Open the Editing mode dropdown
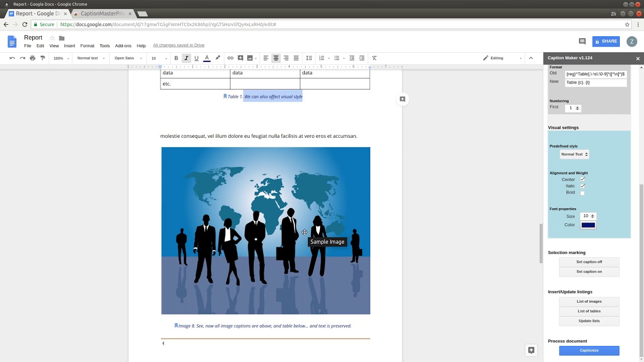This screenshot has height=362, width=644. (x=502, y=58)
